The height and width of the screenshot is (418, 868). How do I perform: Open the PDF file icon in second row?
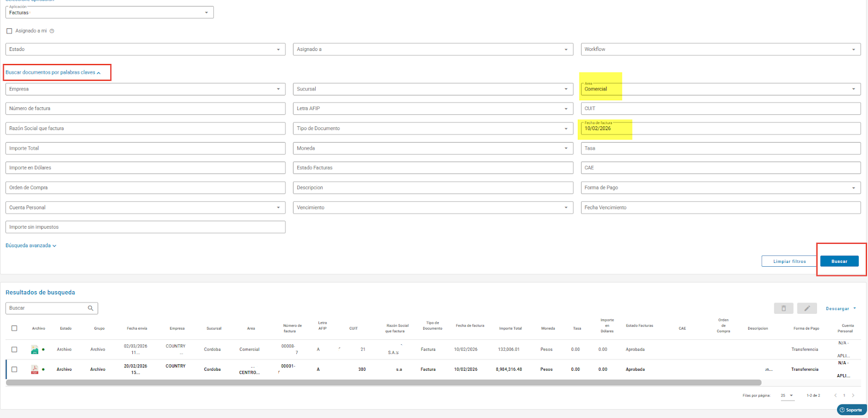click(x=35, y=369)
